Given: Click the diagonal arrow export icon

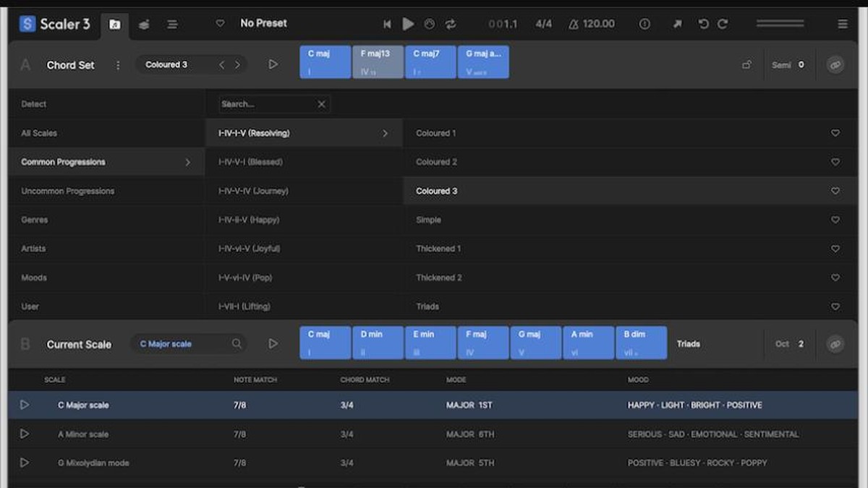Looking at the screenshot, I should [x=677, y=24].
